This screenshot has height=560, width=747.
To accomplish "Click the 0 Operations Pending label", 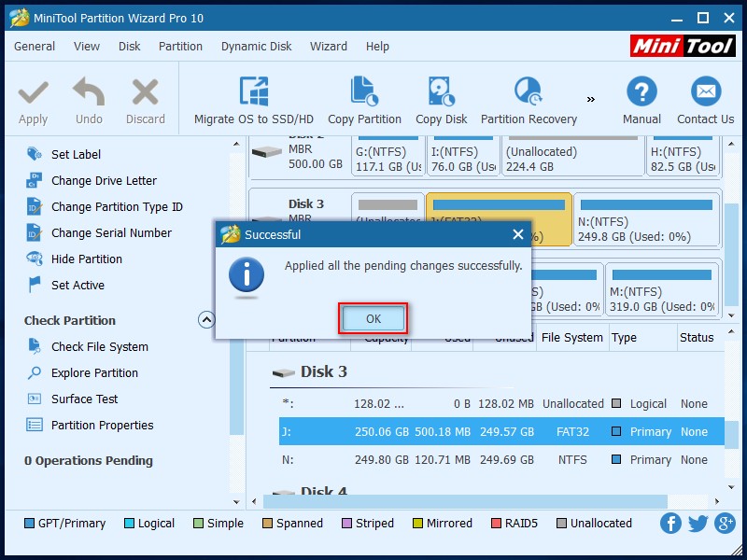I will [x=89, y=461].
